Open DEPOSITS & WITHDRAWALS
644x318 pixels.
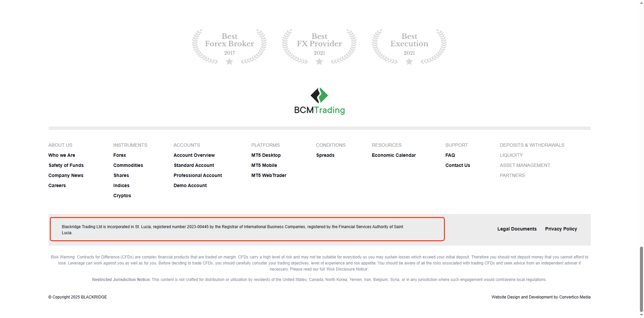pyautogui.click(x=532, y=145)
